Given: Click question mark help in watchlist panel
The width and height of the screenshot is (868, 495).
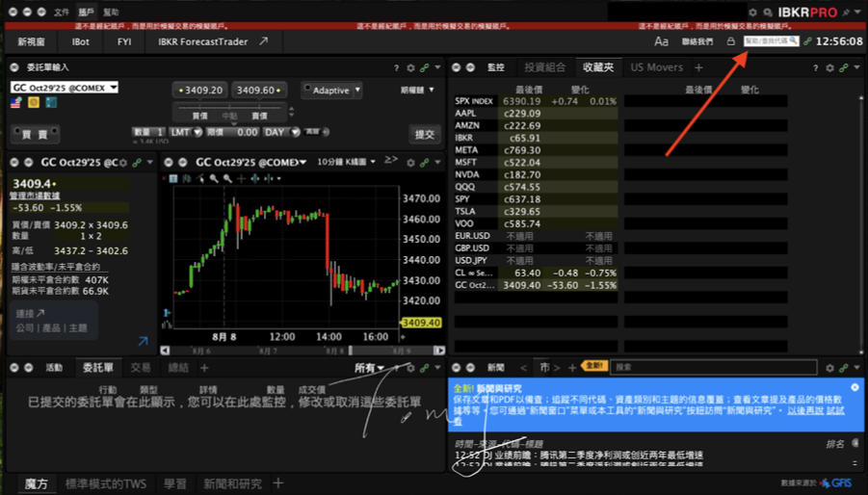Looking at the screenshot, I should (815, 67).
